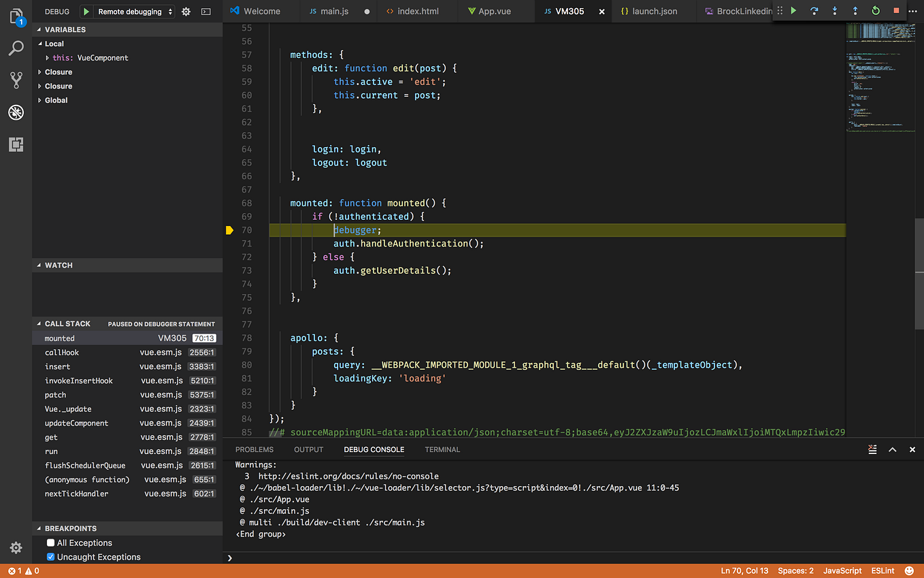Click the Restart debugging icon
Viewport: 924px width, 578px height.
(876, 11)
